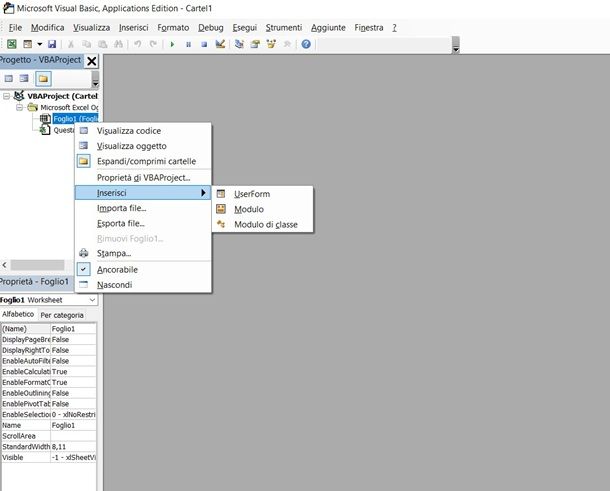Open the File menu
This screenshot has width=610, height=491.
(15, 28)
